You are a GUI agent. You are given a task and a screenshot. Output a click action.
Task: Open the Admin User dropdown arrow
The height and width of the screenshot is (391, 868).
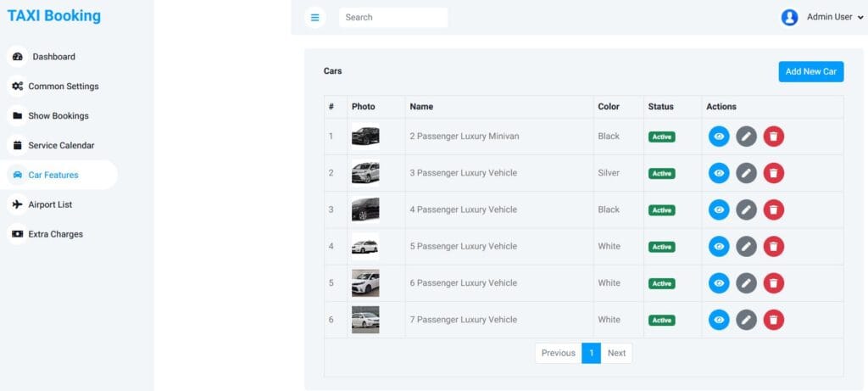click(x=860, y=18)
